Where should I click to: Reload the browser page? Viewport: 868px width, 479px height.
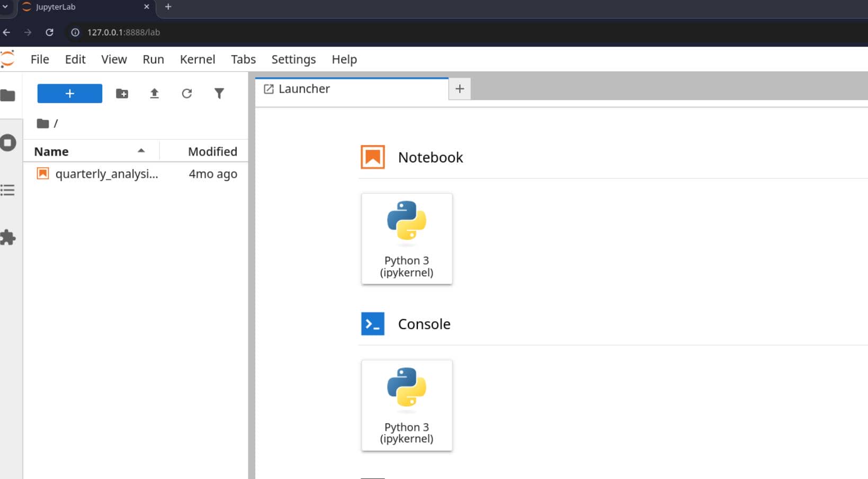pos(49,32)
